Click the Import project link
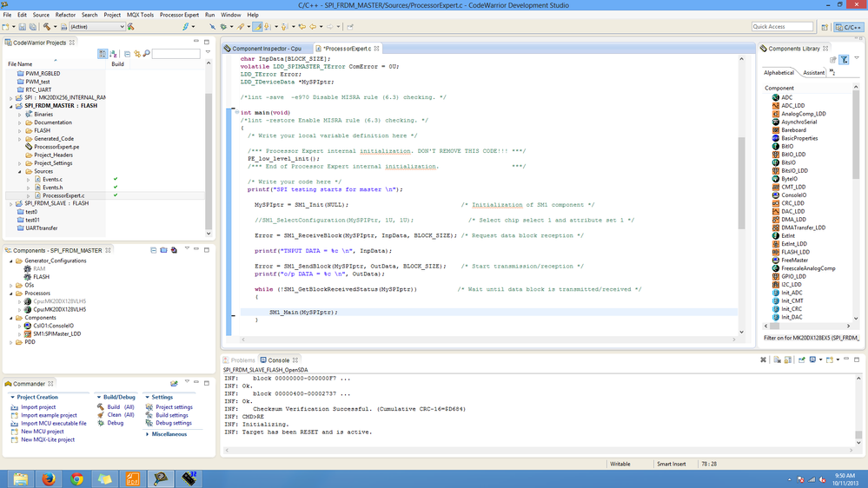Screen dimensions: 868x488 [x=38, y=407]
